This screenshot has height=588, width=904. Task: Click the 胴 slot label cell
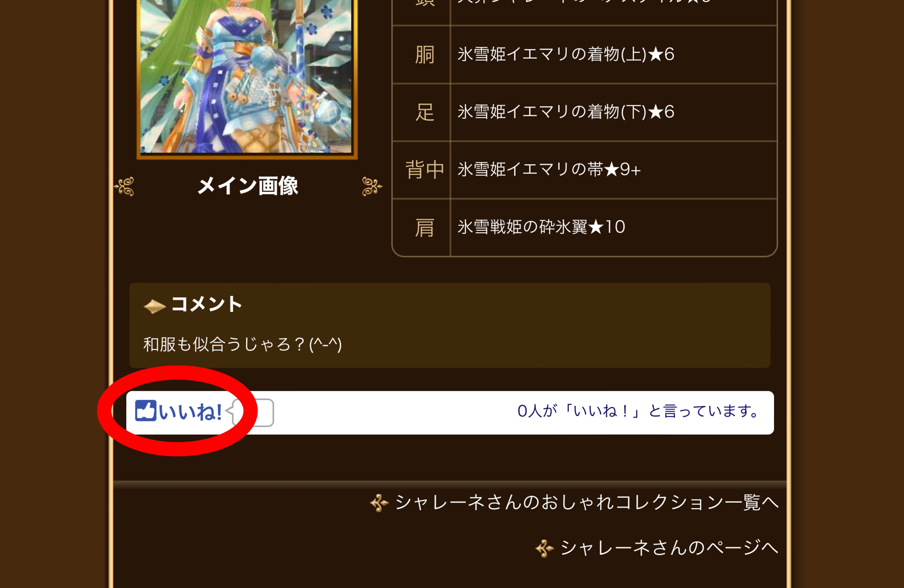coord(421,55)
